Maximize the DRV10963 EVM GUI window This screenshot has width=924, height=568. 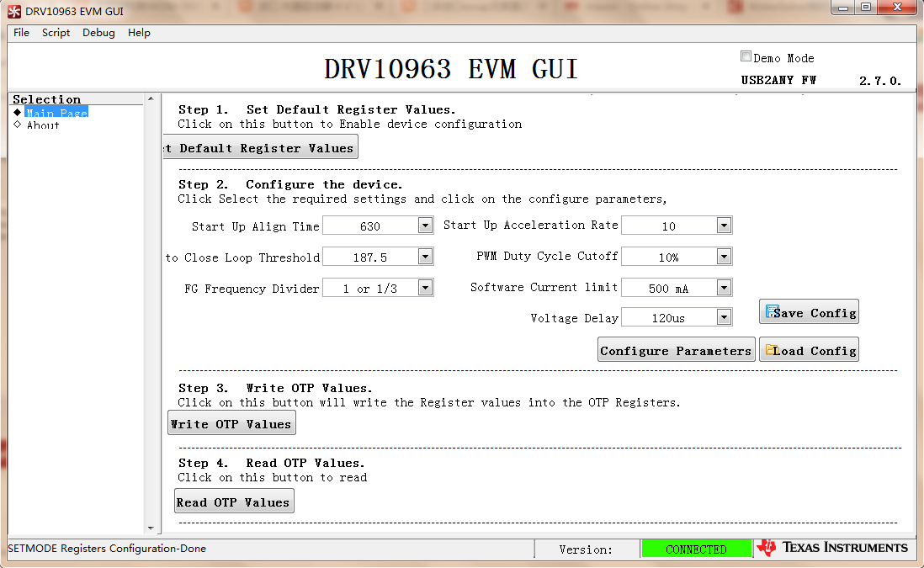pos(866,7)
